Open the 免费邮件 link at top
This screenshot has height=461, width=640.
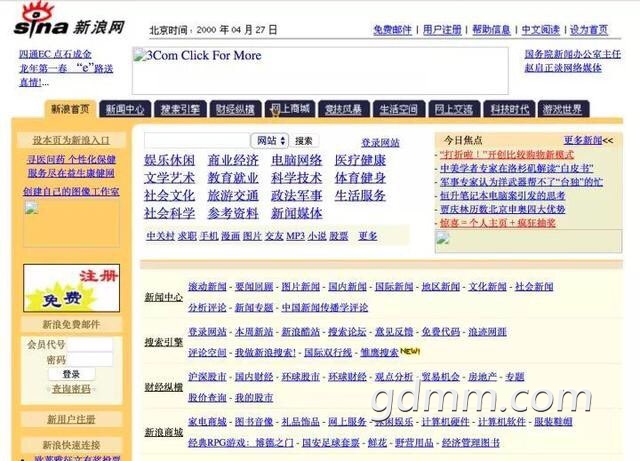click(x=393, y=31)
